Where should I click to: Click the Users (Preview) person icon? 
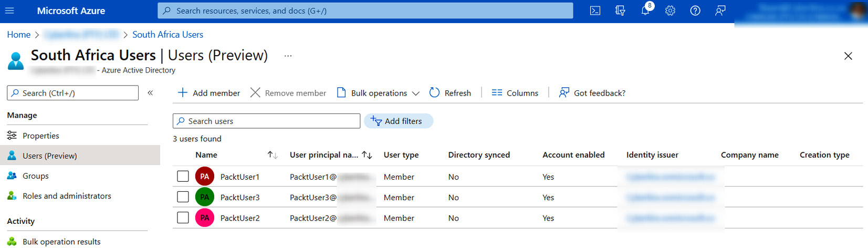(12, 156)
